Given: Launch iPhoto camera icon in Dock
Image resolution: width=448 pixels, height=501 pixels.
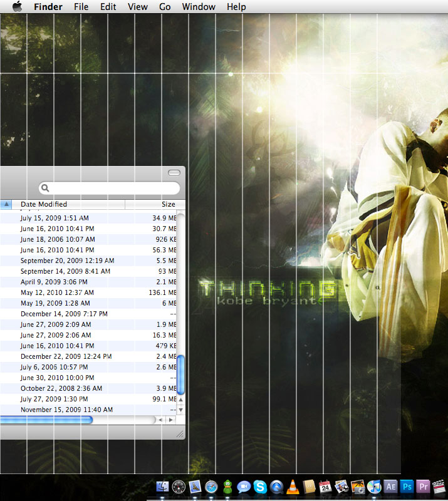Looking at the screenshot, I should pos(358,487).
